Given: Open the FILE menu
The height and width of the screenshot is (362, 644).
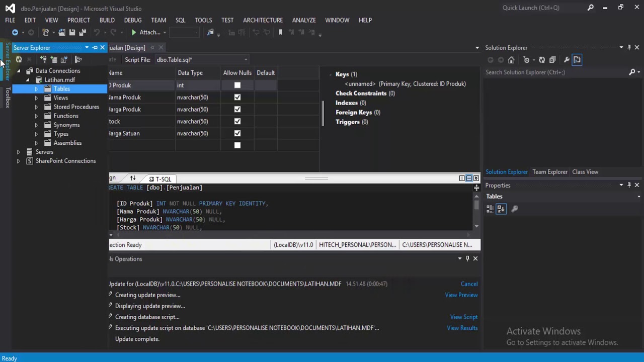Looking at the screenshot, I should pyautogui.click(x=10, y=20).
